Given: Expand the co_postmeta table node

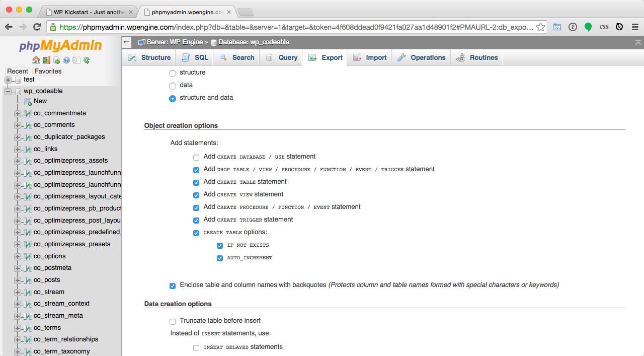Looking at the screenshot, I should point(18,268).
